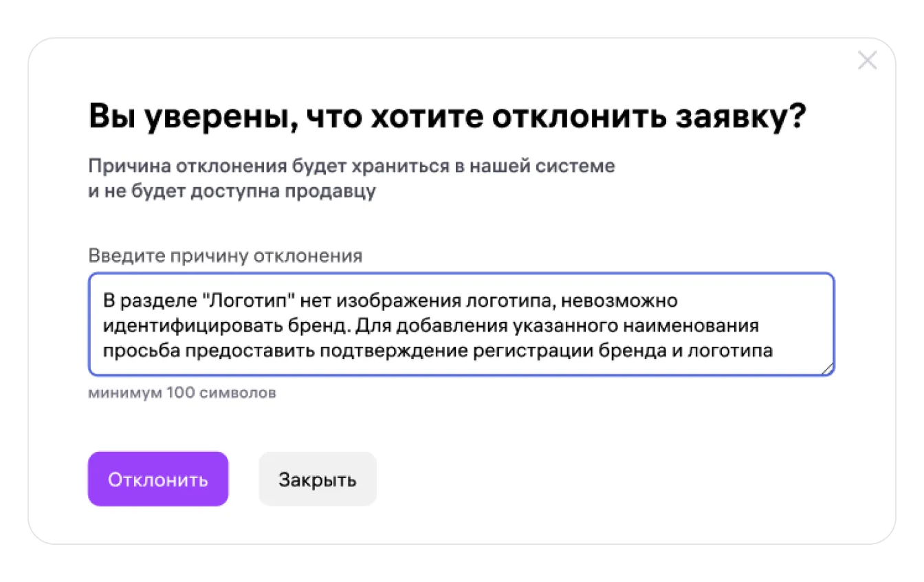Click the label 'Введите причину отклонения'
Screen dimensions: 924x582
pyautogui.click(x=225, y=257)
